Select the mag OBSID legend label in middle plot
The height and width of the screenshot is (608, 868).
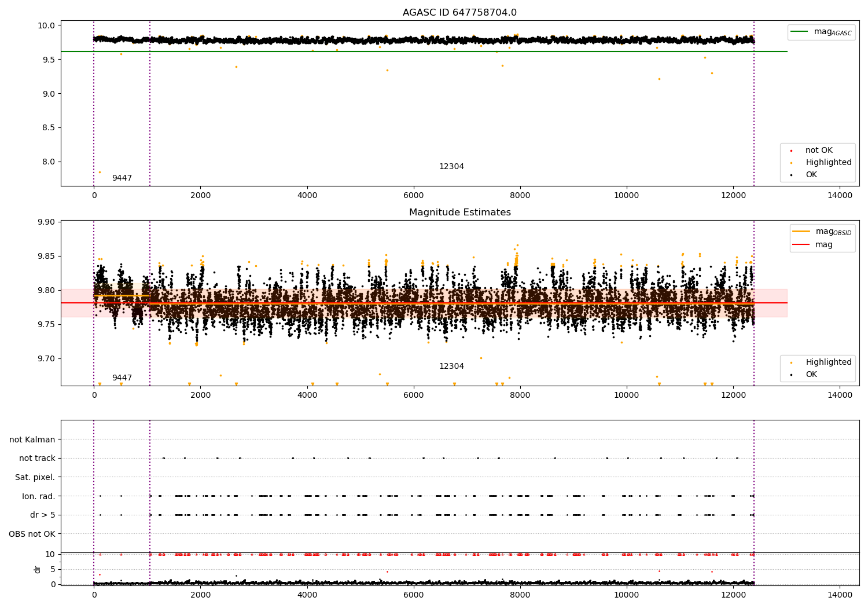833,232
